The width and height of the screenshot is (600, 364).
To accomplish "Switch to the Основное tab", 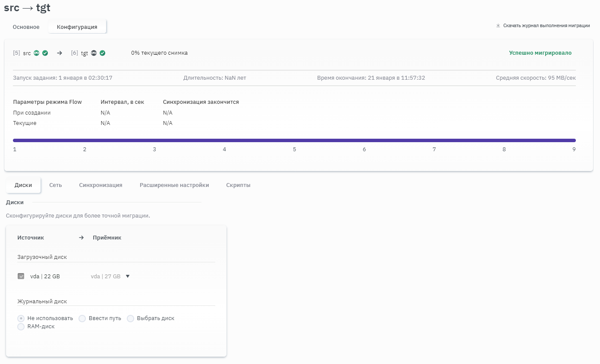I will point(26,27).
